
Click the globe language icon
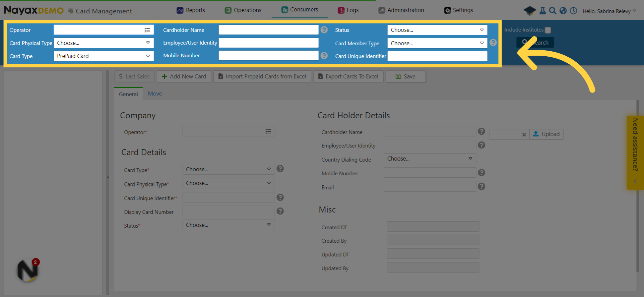point(563,11)
